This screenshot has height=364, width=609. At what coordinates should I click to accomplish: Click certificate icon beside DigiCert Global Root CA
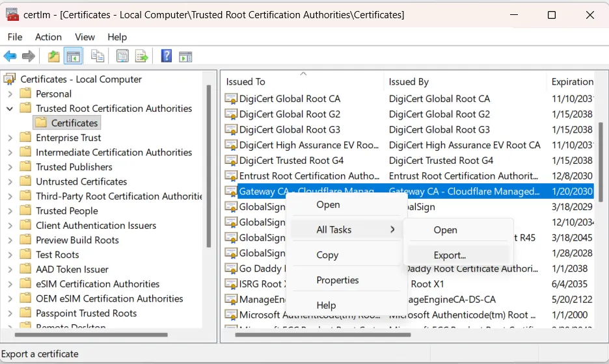click(x=231, y=99)
